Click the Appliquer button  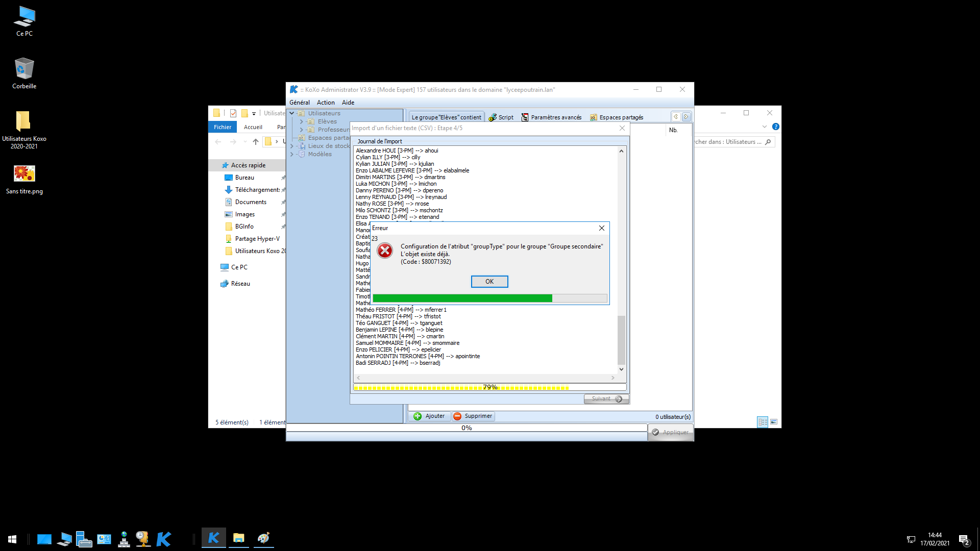click(x=671, y=432)
